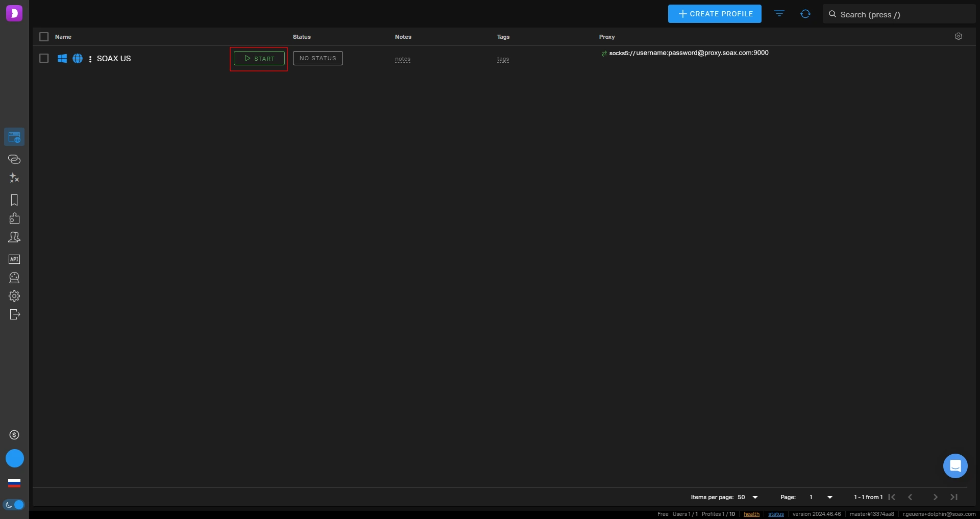
Task: Open the extensions puzzle icon
Action: pos(14,218)
